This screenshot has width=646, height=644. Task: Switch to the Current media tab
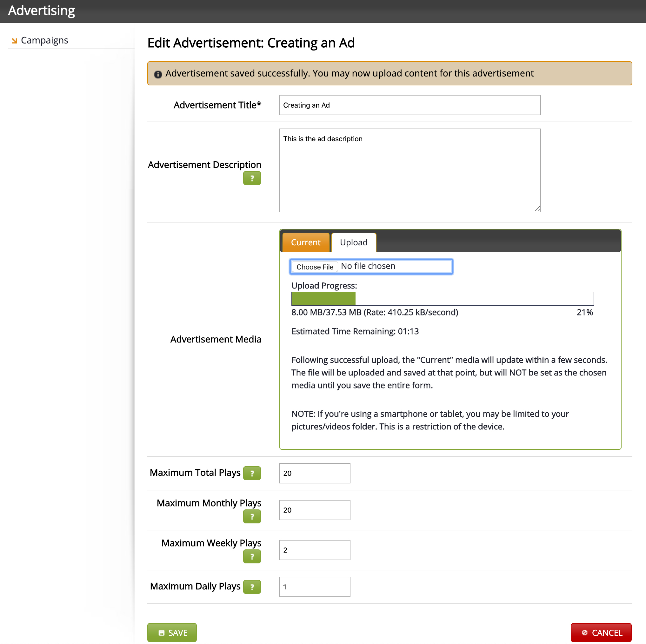tap(306, 242)
